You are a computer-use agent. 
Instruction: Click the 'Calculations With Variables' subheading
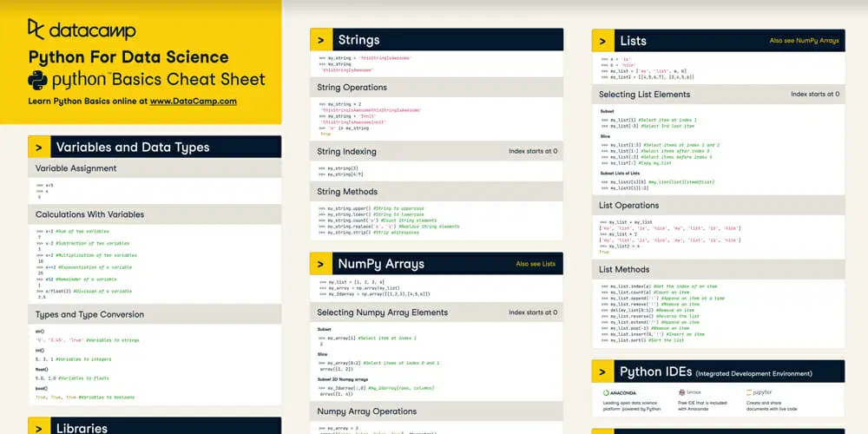(89, 214)
